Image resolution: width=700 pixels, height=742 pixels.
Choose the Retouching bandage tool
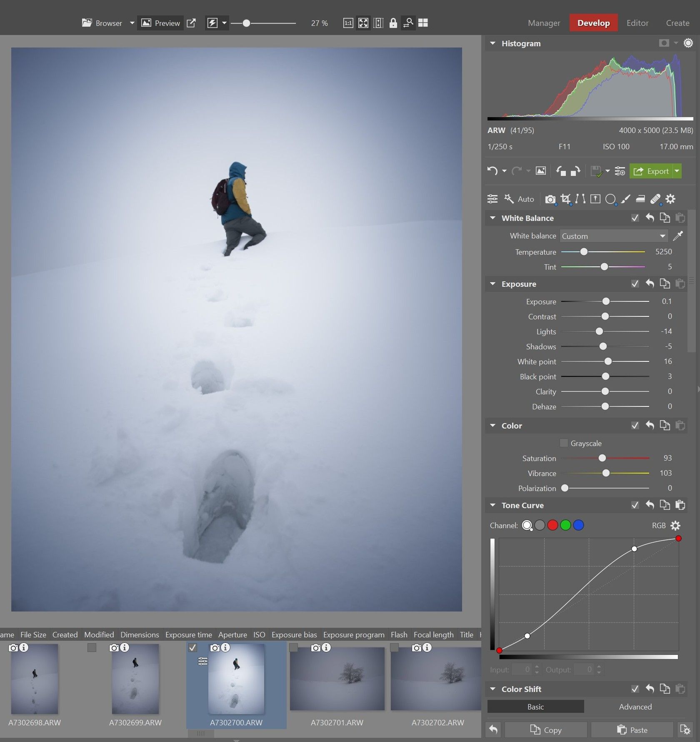[655, 199]
